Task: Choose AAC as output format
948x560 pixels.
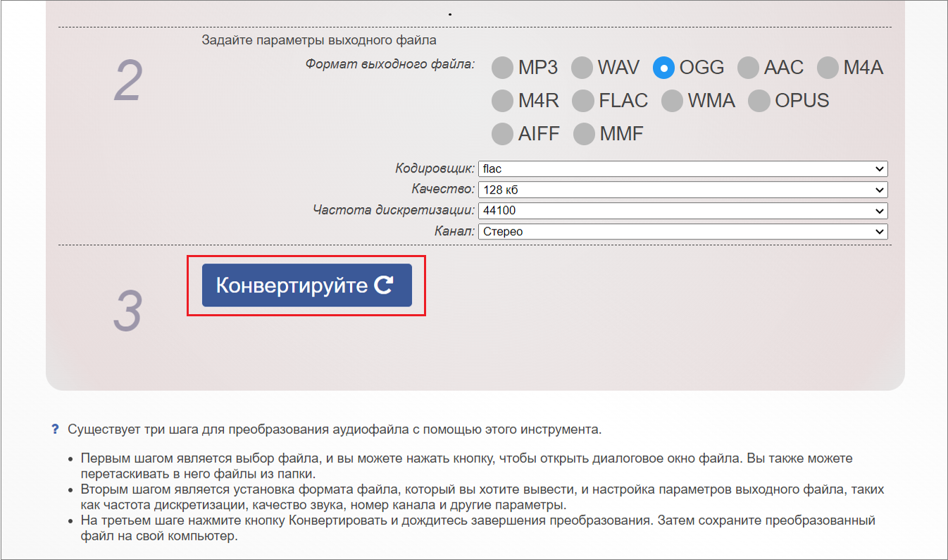Action: pyautogui.click(x=749, y=68)
